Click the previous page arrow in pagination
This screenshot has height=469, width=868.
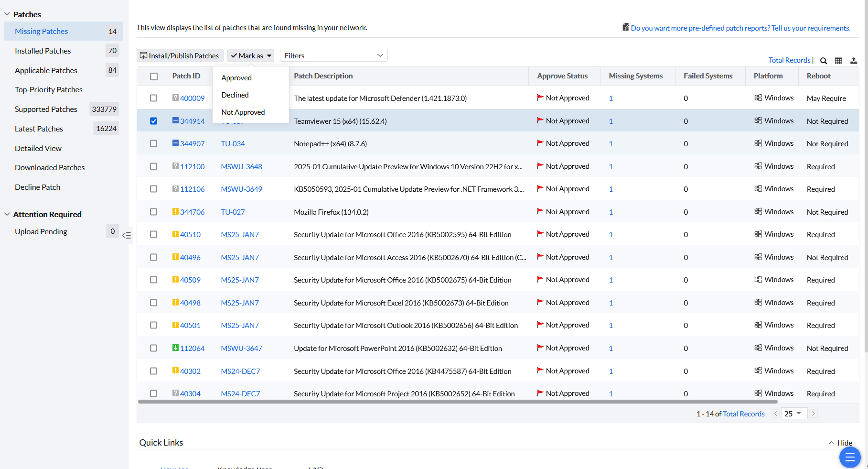point(776,414)
